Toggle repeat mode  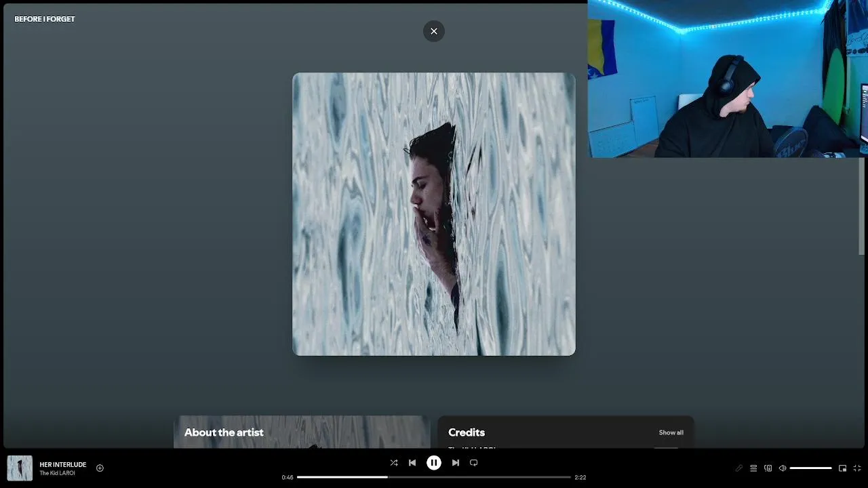pos(474,463)
